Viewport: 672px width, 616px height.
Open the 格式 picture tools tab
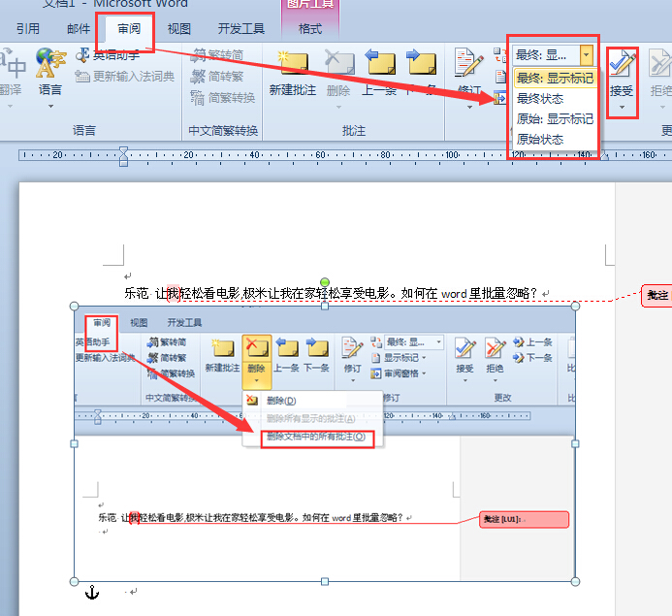(x=310, y=29)
